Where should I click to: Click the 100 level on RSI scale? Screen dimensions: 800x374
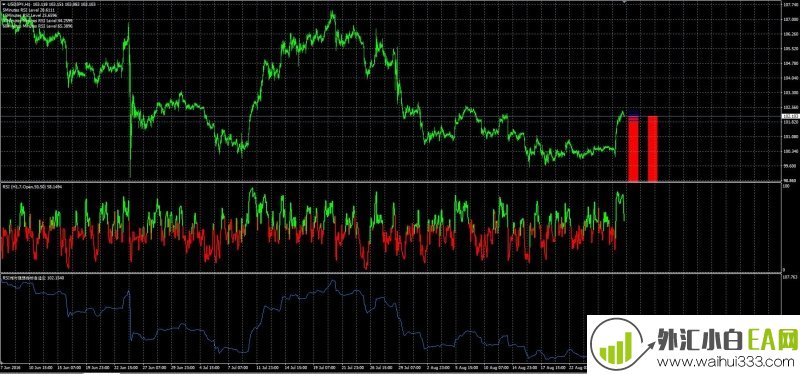tap(785, 186)
